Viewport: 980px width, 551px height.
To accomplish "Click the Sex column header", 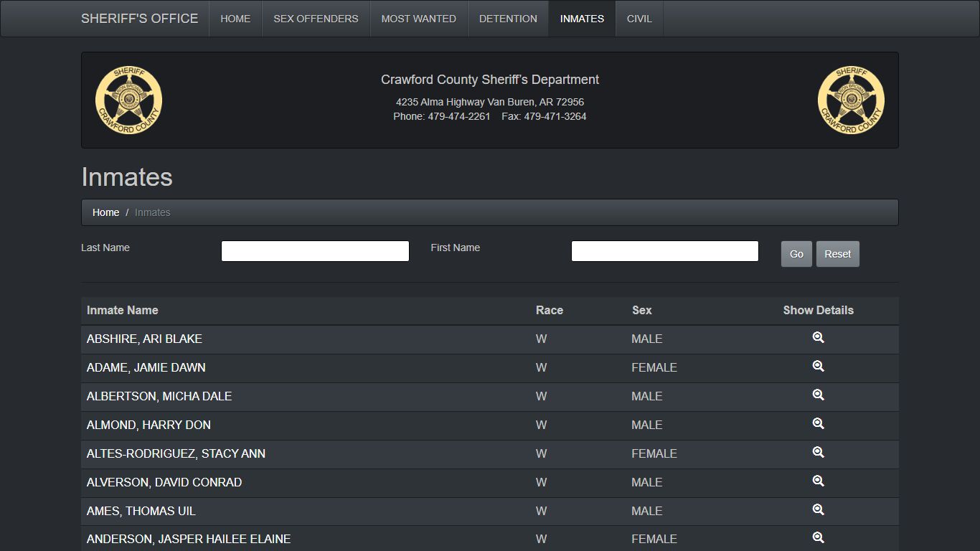I will click(642, 310).
